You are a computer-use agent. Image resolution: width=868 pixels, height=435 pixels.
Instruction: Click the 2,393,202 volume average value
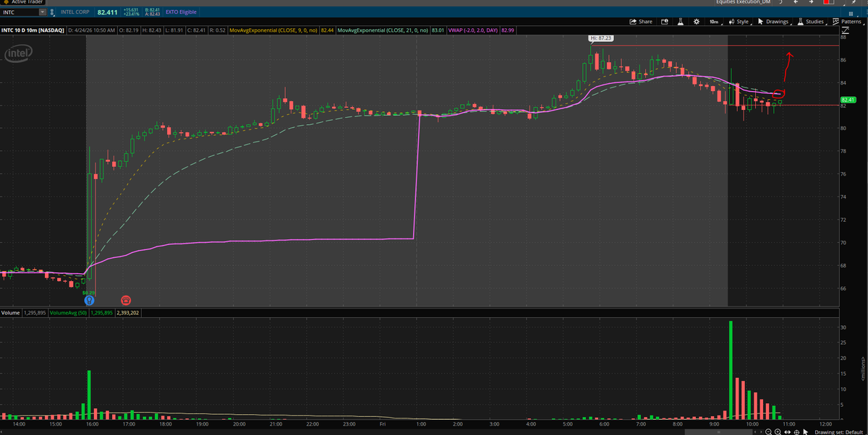point(127,313)
